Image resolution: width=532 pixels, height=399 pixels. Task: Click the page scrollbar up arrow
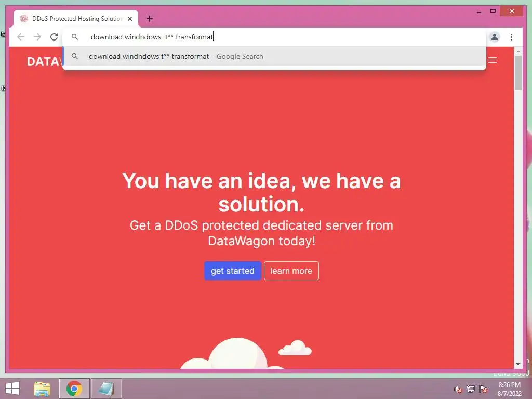[x=518, y=51]
